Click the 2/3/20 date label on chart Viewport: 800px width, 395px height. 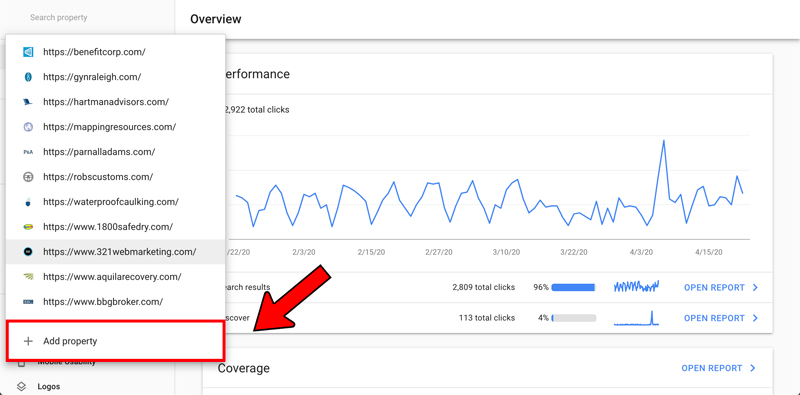pyautogui.click(x=304, y=252)
